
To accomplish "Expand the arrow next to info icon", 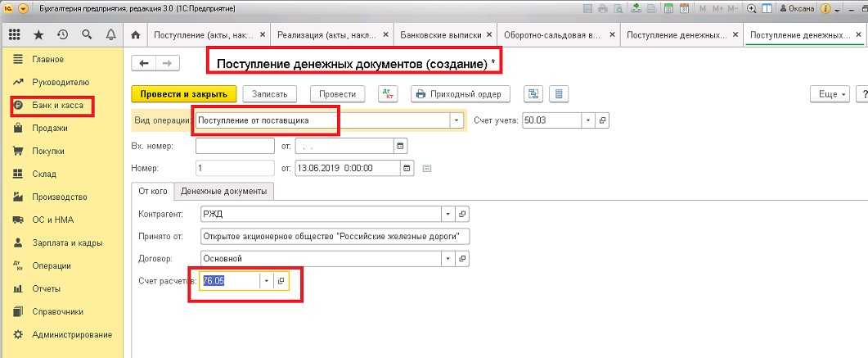I will 838,10.
